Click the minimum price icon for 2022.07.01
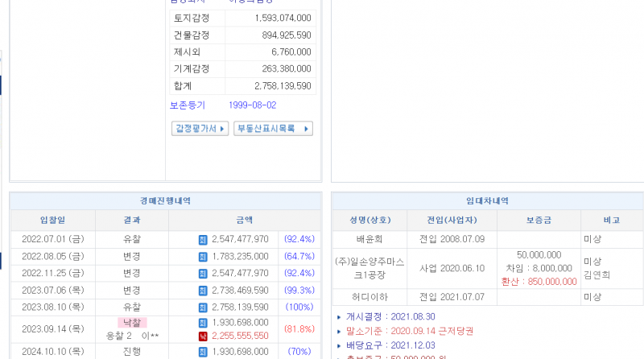Viewport: 644px width, 359px height. pos(203,239)
